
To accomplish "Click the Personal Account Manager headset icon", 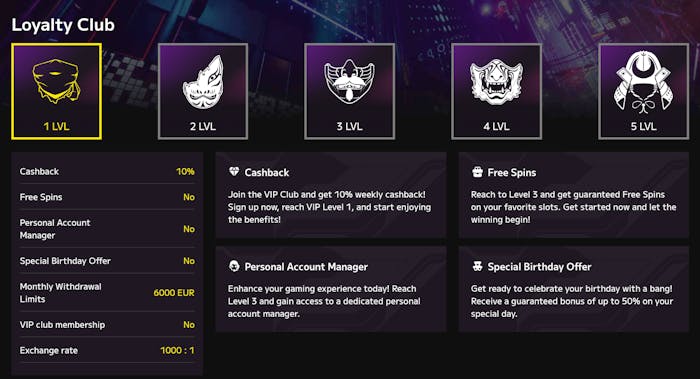I will [234, 266].
